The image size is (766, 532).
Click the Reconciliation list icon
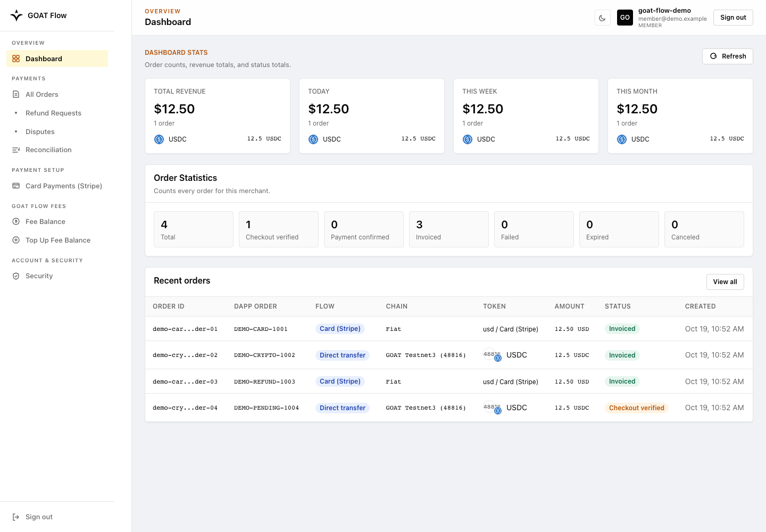(16, 150)
